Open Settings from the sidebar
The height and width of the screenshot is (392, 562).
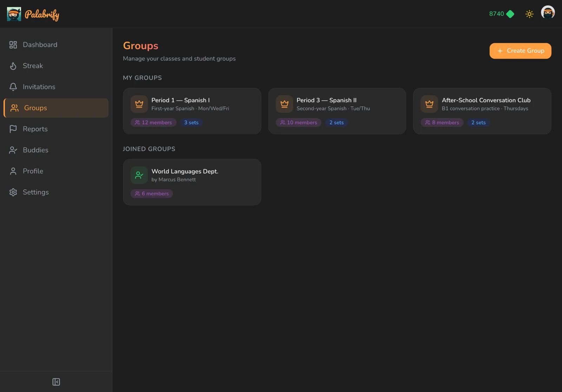[x=56, y=192]
